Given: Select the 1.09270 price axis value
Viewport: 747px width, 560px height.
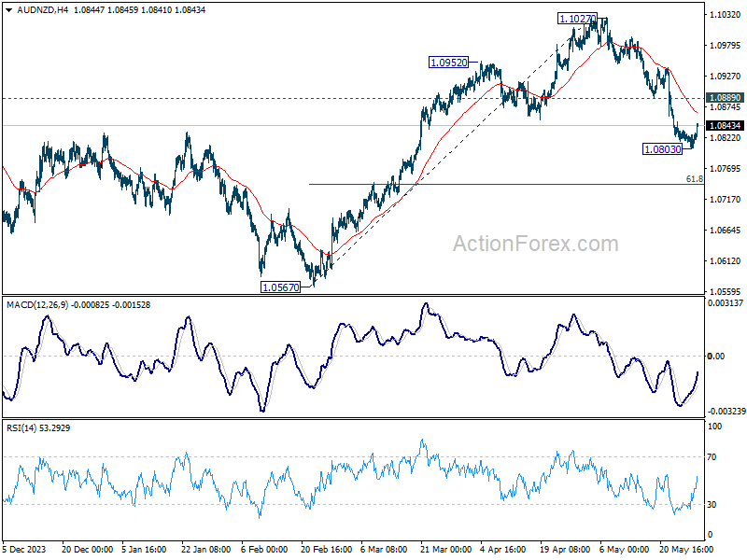Looking at the screenshot, I should click(x=726, y=77).
